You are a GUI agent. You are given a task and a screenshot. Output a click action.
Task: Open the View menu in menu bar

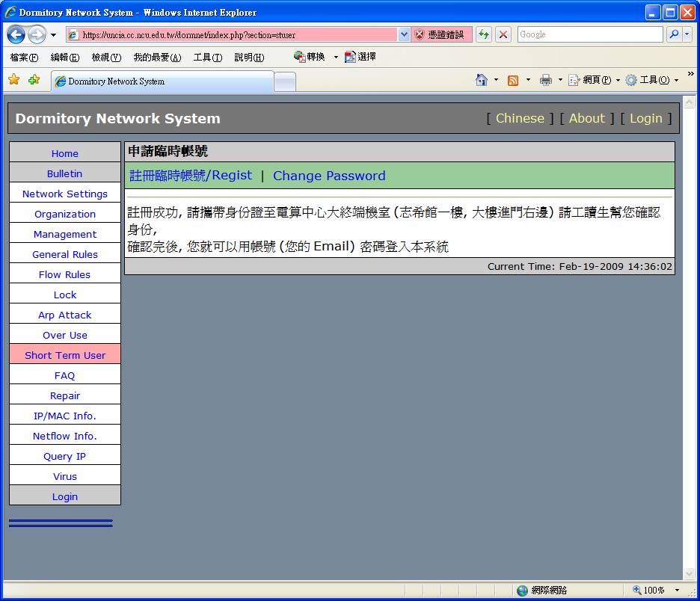click(105, 58)
